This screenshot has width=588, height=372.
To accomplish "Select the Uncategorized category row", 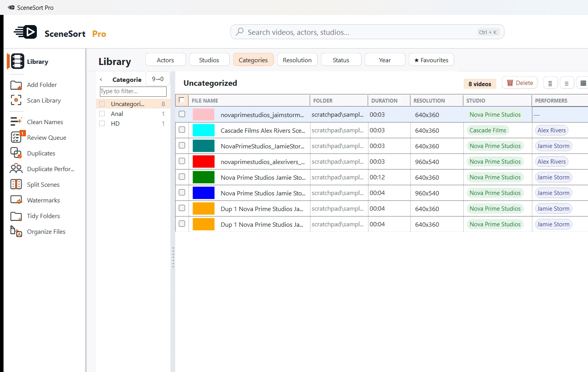I will coord(133,104).
